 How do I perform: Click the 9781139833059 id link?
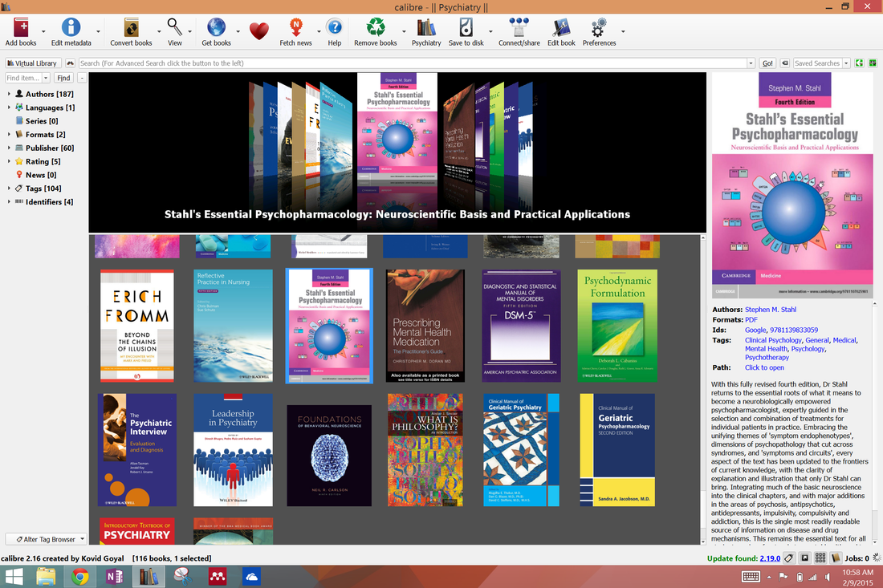click(794, 330)
